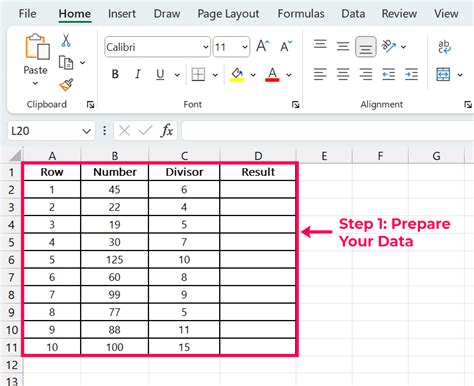474x386 pixels.
Task: Switch to the Insert tab
Action: click(122, 14)
